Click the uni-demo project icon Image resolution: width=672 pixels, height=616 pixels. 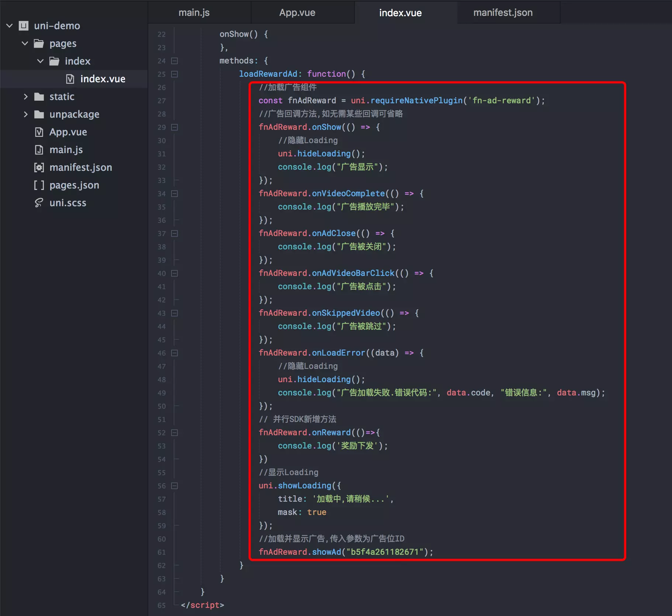click(24, 26)
